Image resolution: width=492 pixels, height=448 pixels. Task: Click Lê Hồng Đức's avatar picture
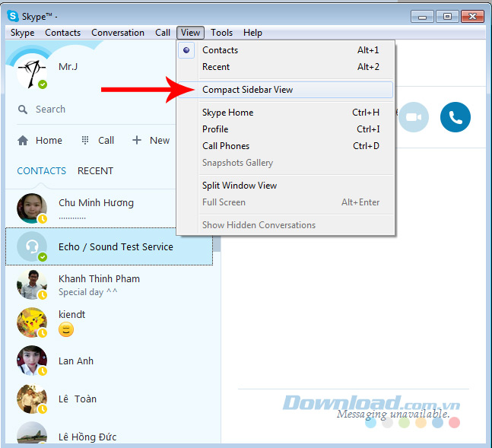point(32,433)
